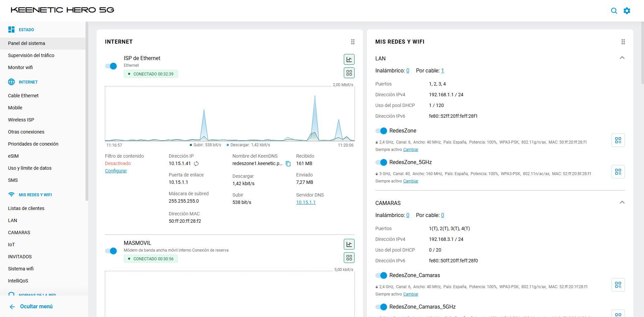This screenshot has height=317, width=644.
Task: Click the Estado dashboard icon in sidebar
Action: [x=11, y=30]
